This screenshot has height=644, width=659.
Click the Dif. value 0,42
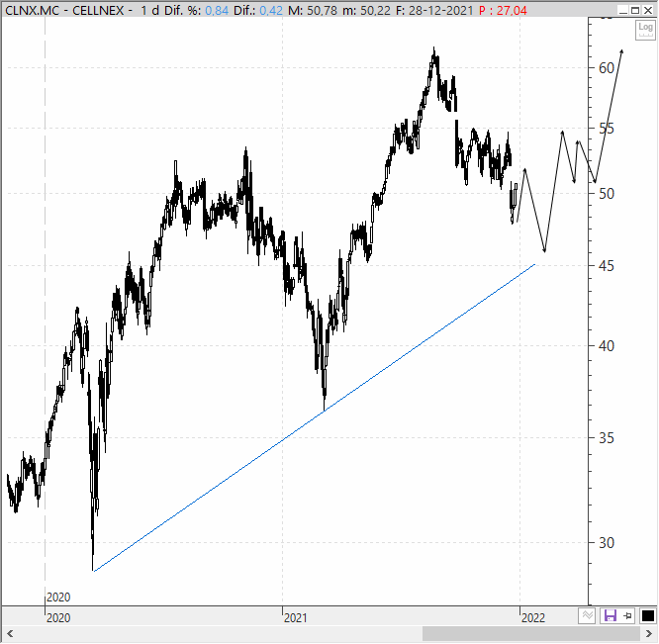pyautogui.click(x=271, y=10)
